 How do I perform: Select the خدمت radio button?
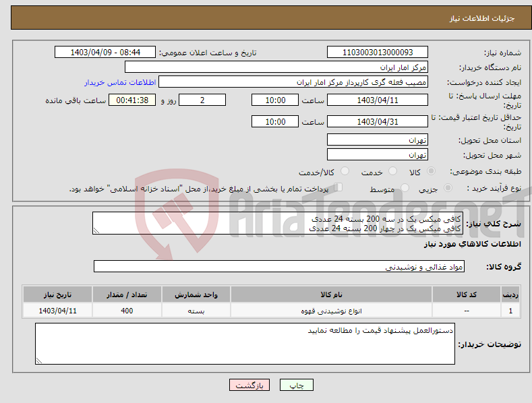(x=392, y=171)
